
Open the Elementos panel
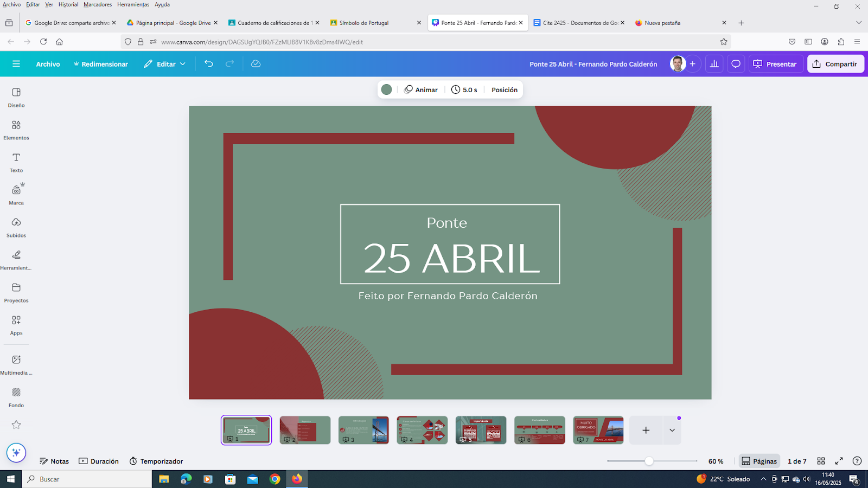click(16, 130)
